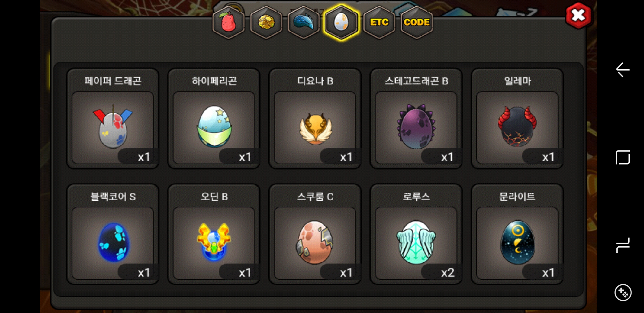
Task: Tap the Android back arrow
Action: coord(623,70)
